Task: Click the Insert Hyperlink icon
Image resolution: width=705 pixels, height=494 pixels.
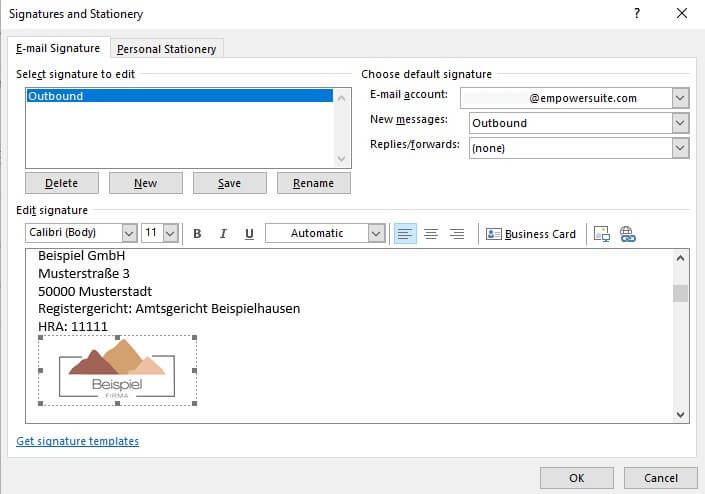Action: pos(628,234)
